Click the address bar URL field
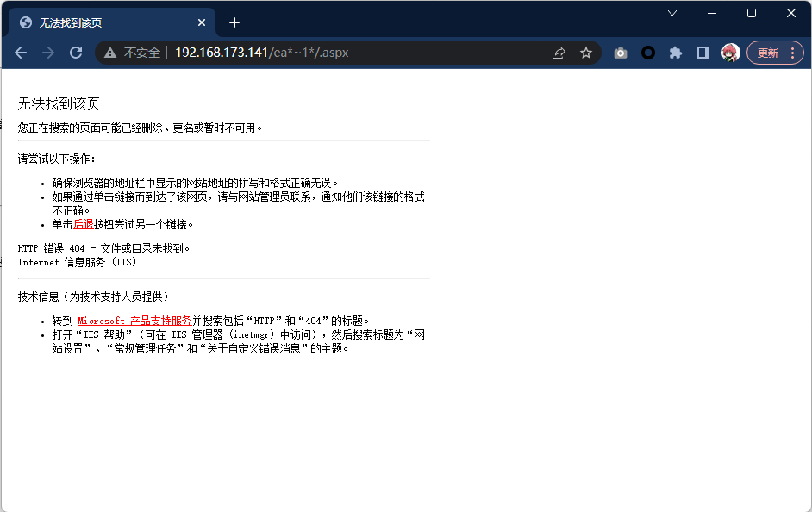The image size is (812, 512). (x=345, y=53)
